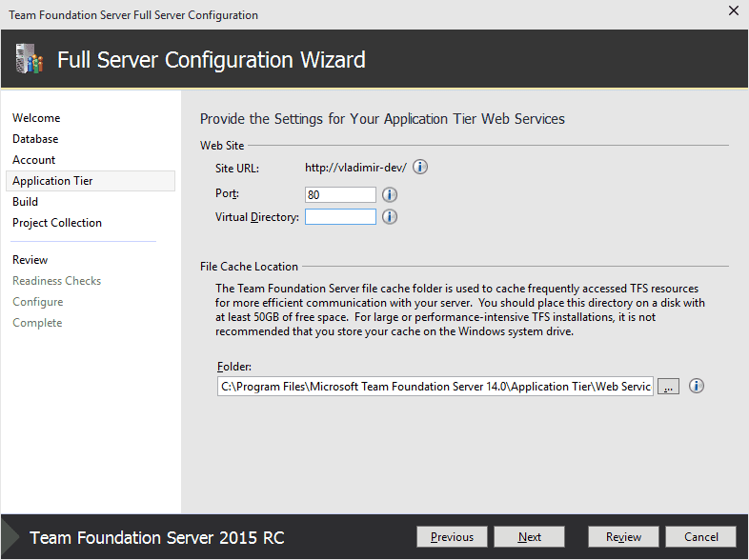Select the Application Tier step

[x=52, y=181]
